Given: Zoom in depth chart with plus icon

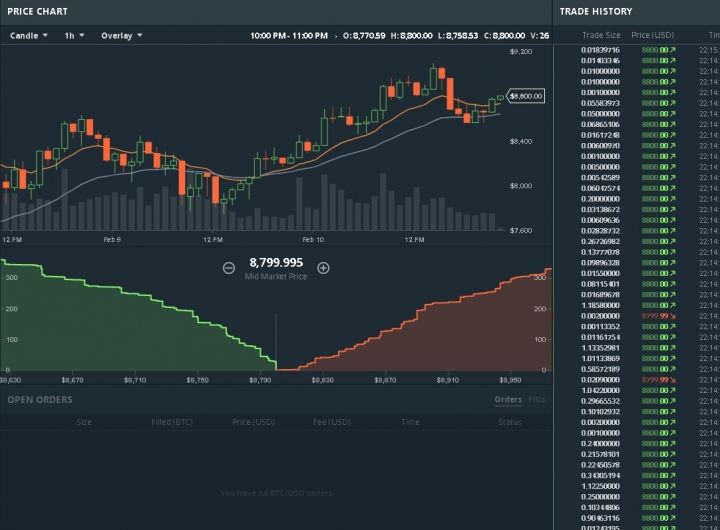Looking at the screenshot, I should tap(323, 268).
